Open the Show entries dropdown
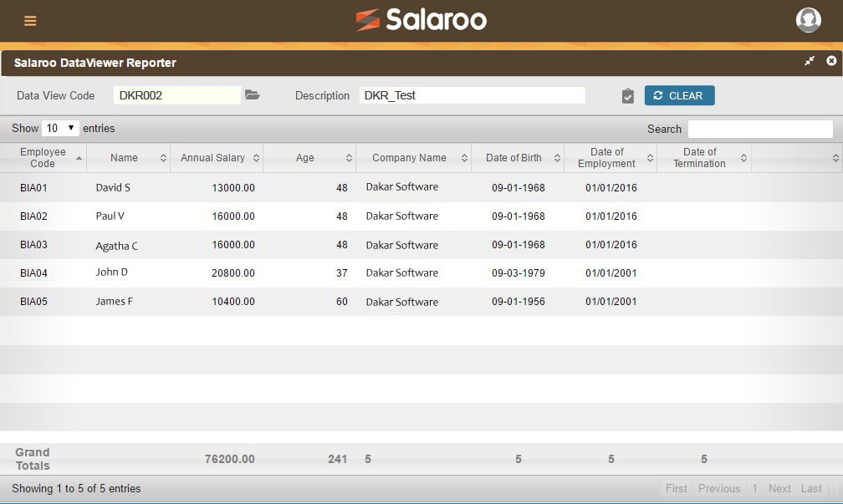The width and height of the screenshot is (843, 504). [x=60, y=129]
